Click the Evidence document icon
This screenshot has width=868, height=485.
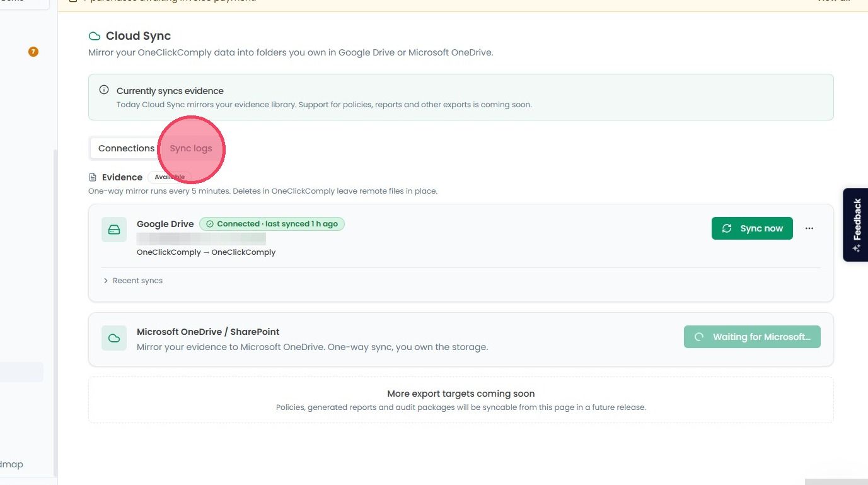(x=93, y=177)
